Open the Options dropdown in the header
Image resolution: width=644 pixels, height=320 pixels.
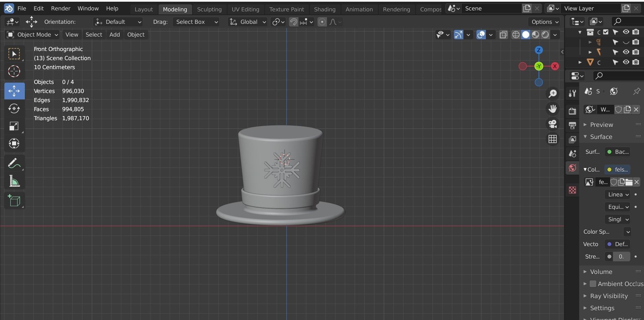pyautogui.click(x=545, y=22)
